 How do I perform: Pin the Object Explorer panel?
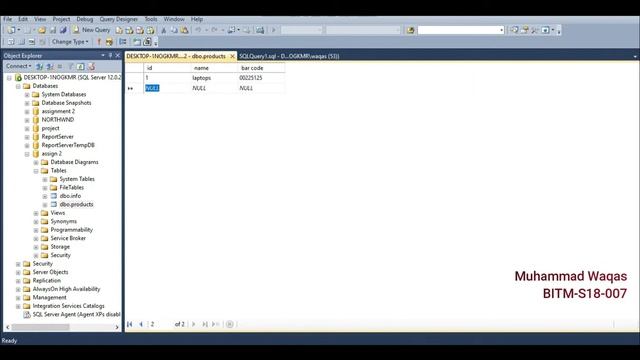coord(110,56)
